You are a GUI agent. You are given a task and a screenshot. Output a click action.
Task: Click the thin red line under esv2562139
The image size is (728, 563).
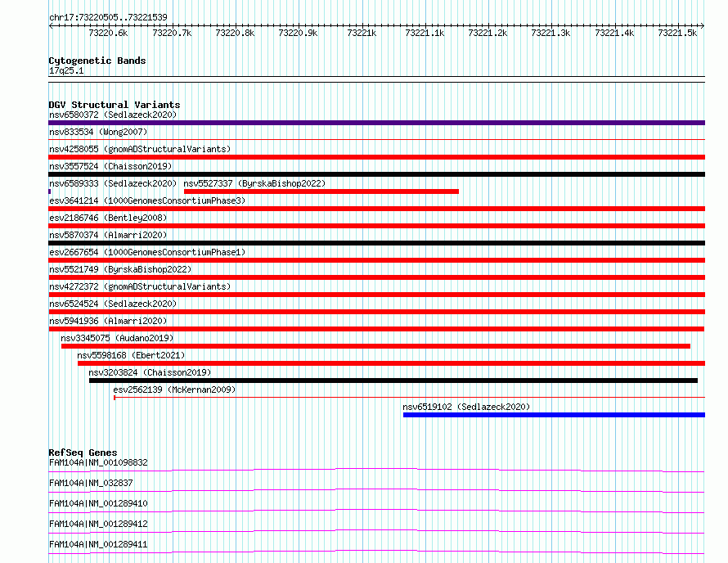pyautogui.click(x=409, y=397)
